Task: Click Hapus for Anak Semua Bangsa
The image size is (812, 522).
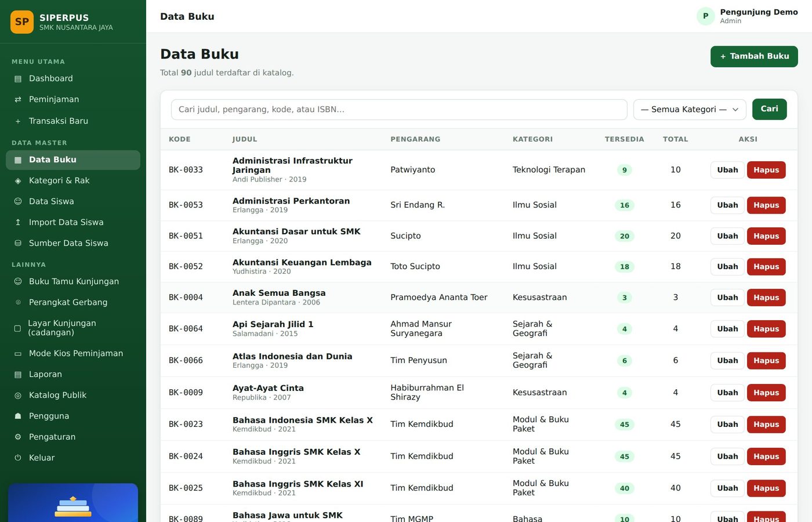Action: (766, 298)
